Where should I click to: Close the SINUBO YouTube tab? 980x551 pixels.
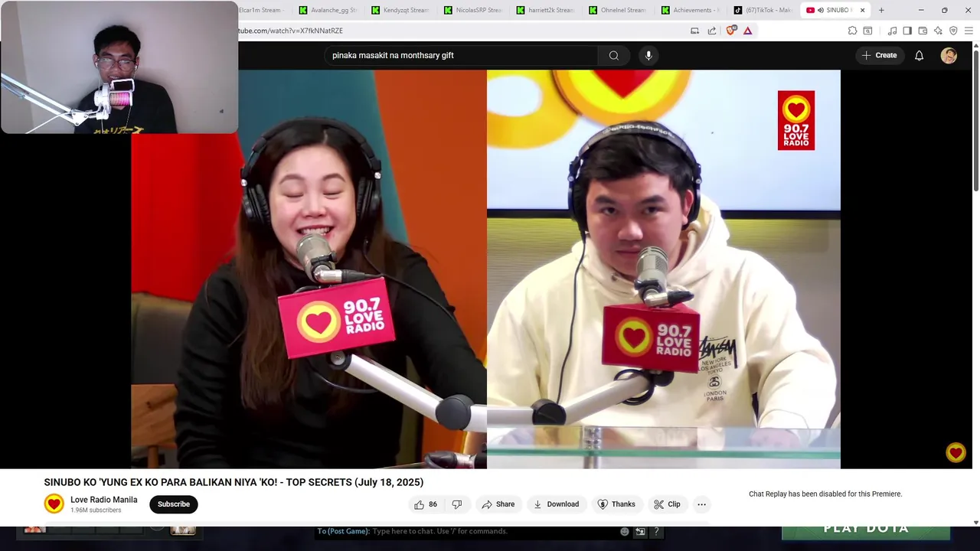[862, 10]
